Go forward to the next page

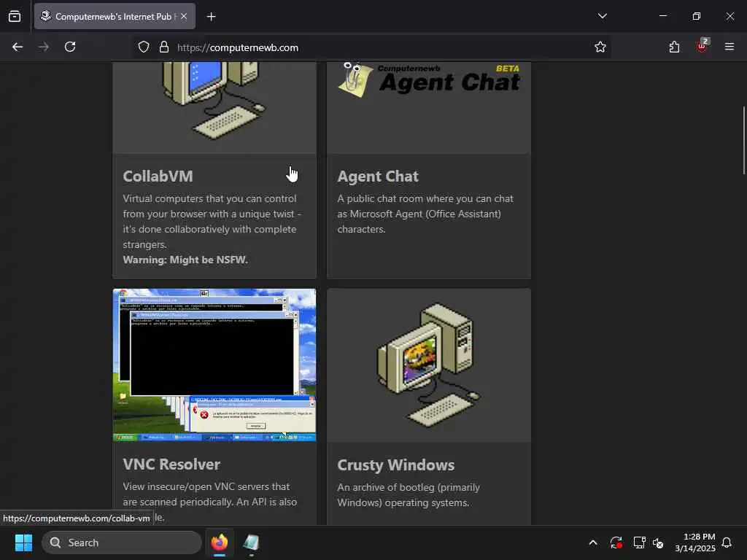coord(44,47)
